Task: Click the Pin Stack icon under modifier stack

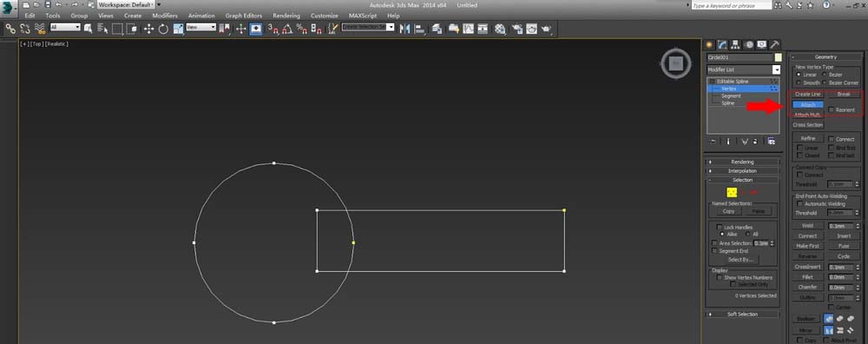Action: point(713,142)
